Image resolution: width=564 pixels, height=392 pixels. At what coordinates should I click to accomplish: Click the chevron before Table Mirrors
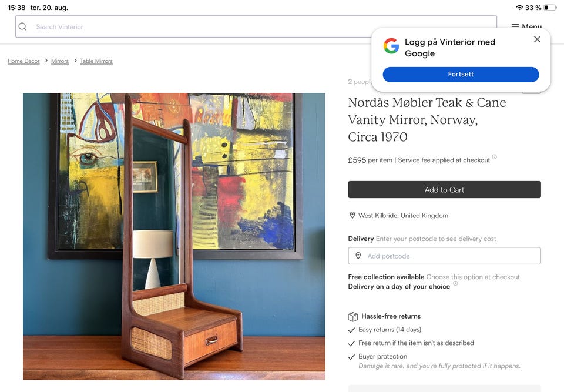point(75,61)
